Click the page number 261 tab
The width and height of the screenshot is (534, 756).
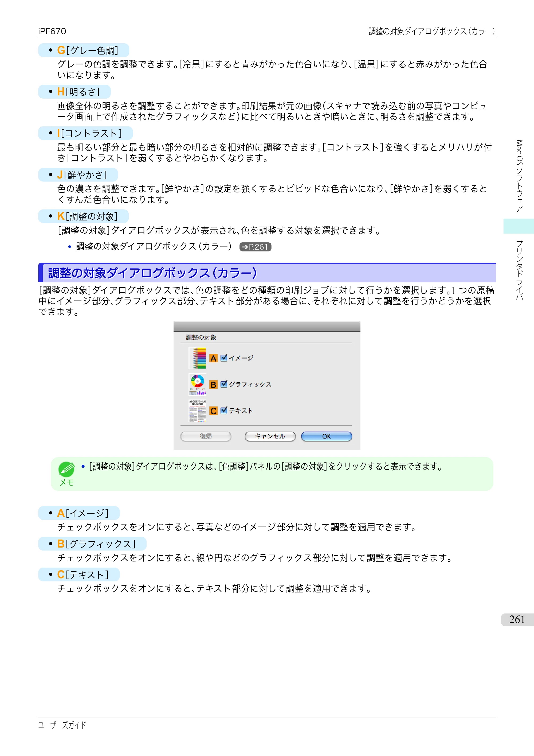[517, 619]
